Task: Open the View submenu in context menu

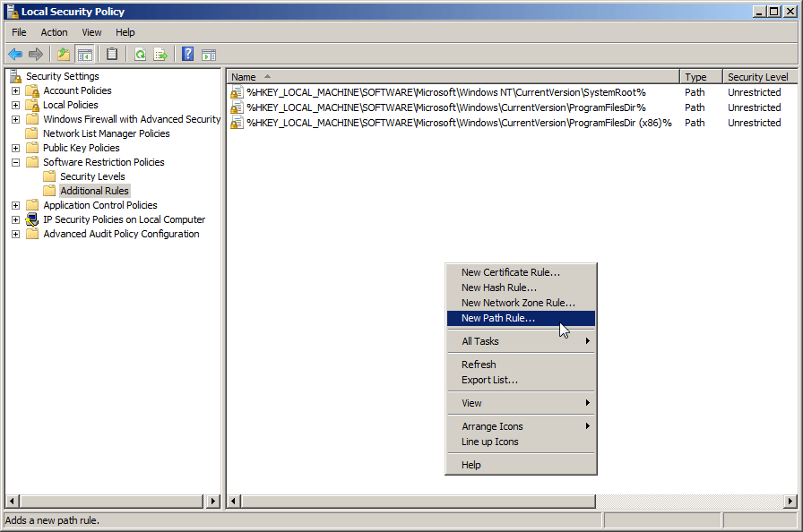Action: point(521,403)
